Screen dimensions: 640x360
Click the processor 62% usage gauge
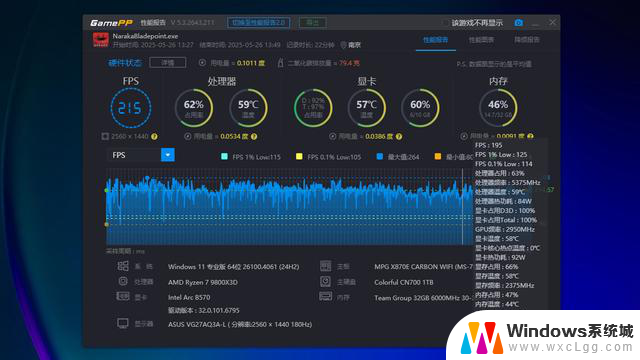click(194, 108)
